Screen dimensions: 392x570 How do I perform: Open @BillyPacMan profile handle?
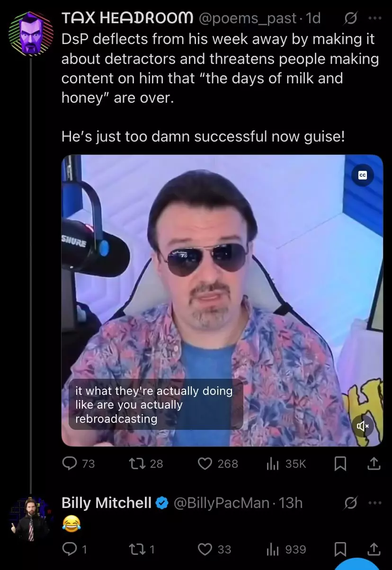(x=222, y=503)
